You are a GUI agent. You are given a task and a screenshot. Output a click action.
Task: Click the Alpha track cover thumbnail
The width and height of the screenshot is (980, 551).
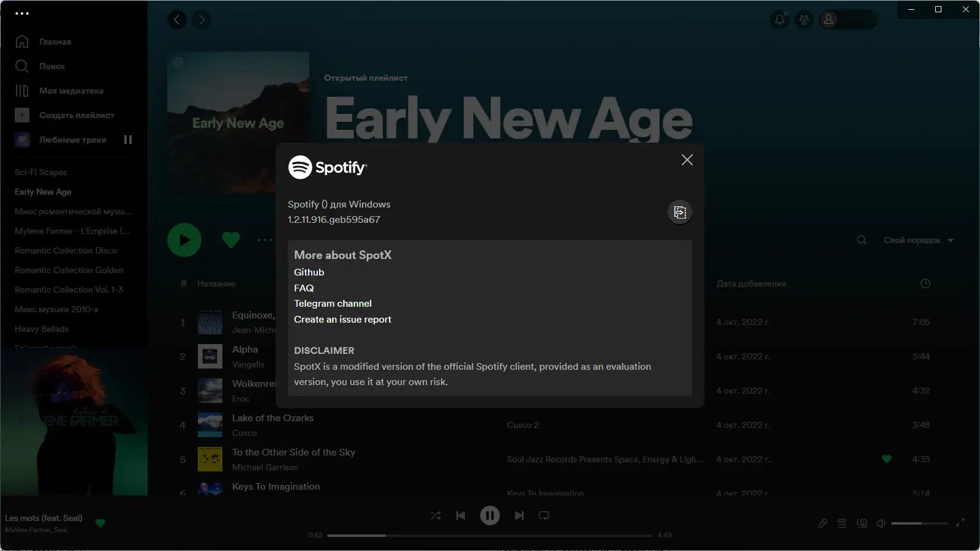click(209, 356)
